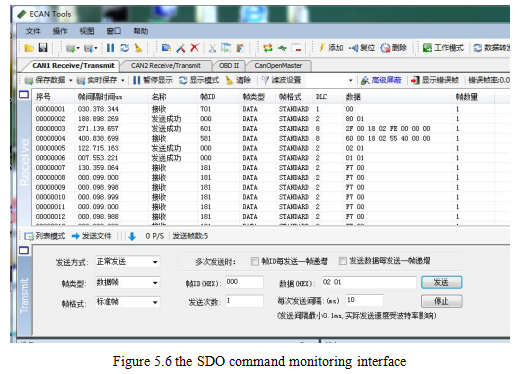This screenshot has width=520, height=374.
Task: Open the 文件 (File) menu
Action: 33,31
